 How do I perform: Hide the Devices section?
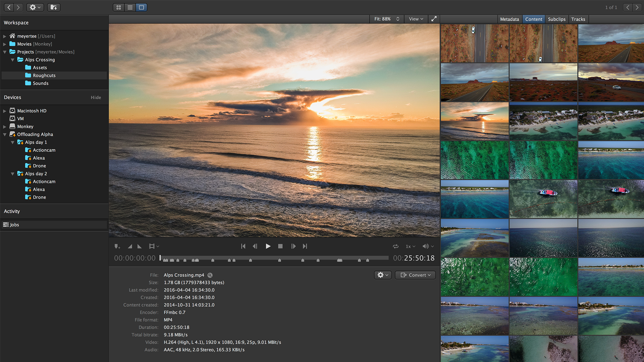click(x=96, y=98)
